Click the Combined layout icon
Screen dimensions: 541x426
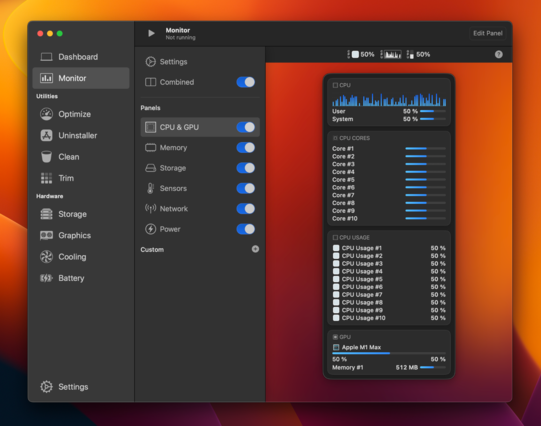click(x=150, y=82)
